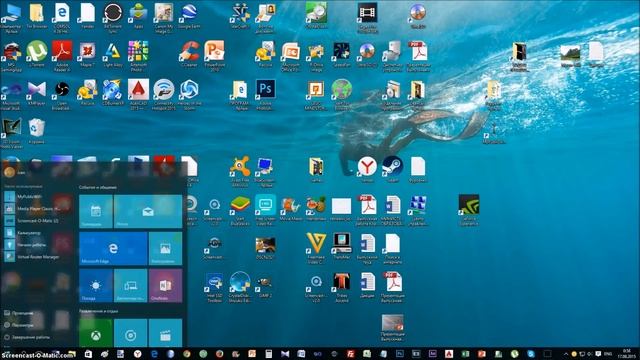Open the AutoCAD 2013 desktop shortcut

(138, 95)
